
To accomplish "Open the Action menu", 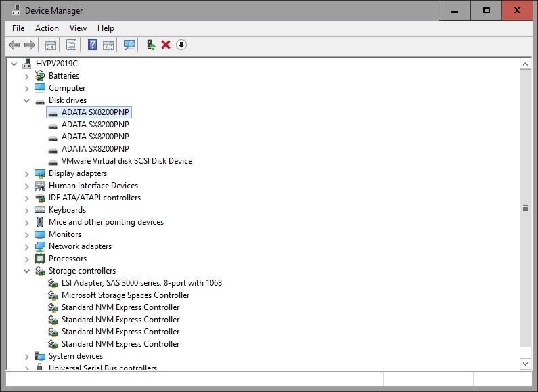I will tap(47, 28).
